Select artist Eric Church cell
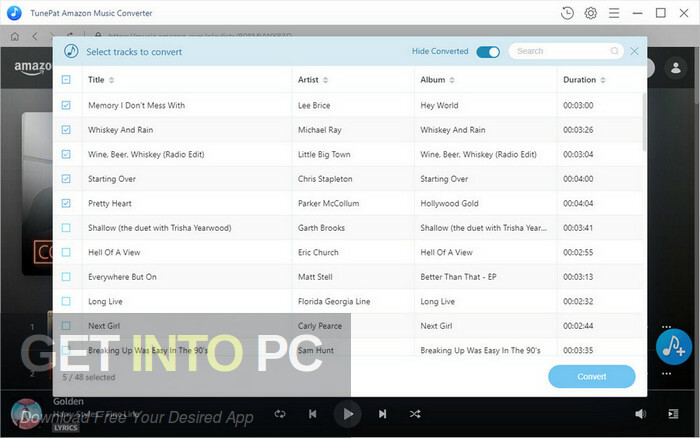Viewport: 700px width, 438px height. tap(318, 252)
